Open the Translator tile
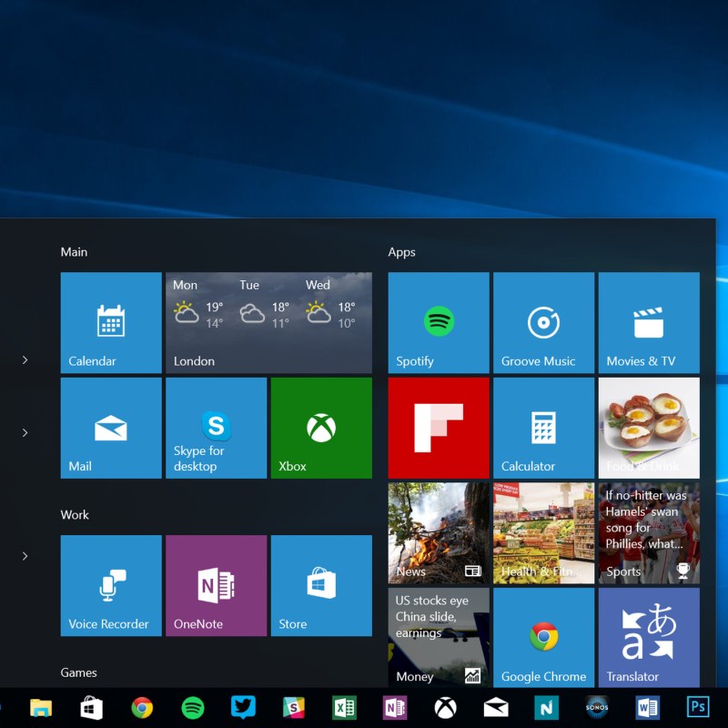Image resolution: width=728 pixels, height=728 pixels. click(649, 638)
